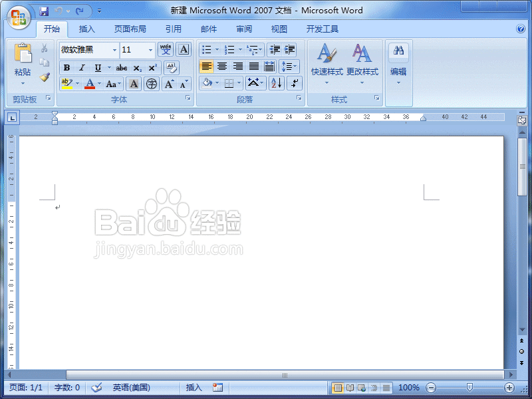Switch to the 引用 tab
This screenshot has width=532, height=399.
coord(174,29)
